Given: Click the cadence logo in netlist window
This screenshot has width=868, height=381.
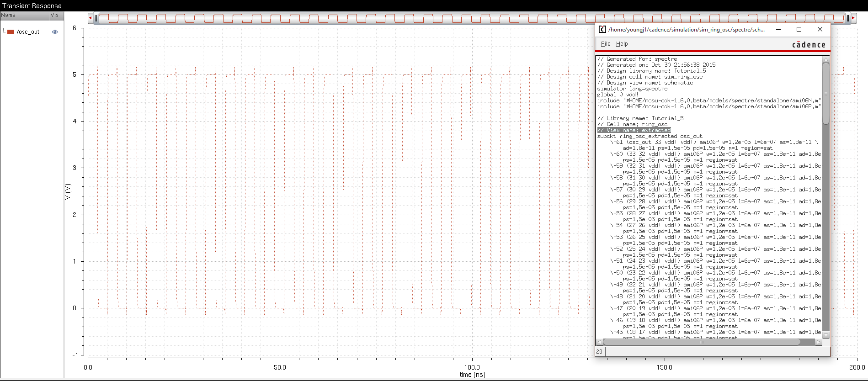Looking at the screenshot, I should pos(808,45).
